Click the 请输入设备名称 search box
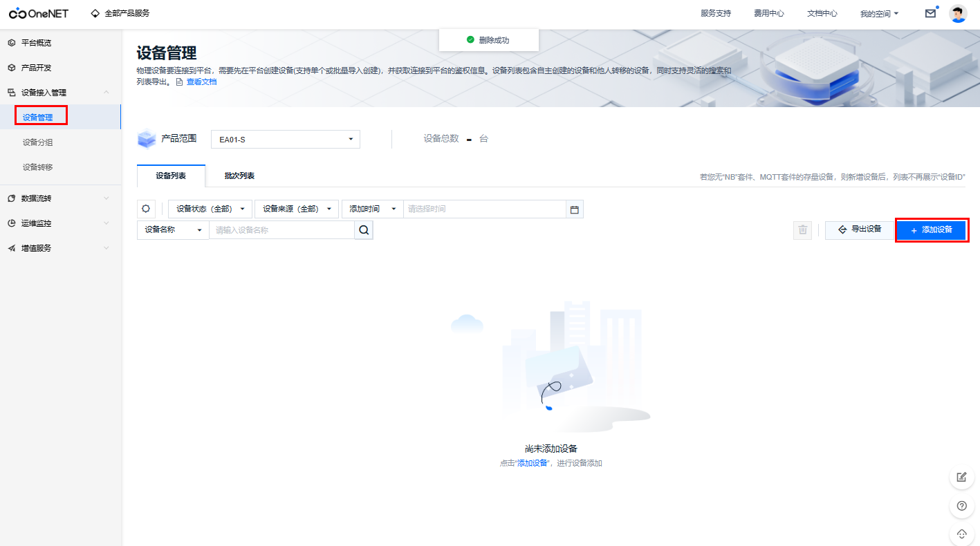Image resolution: width=980 pixels, height=546 pixels. point(282,230)
